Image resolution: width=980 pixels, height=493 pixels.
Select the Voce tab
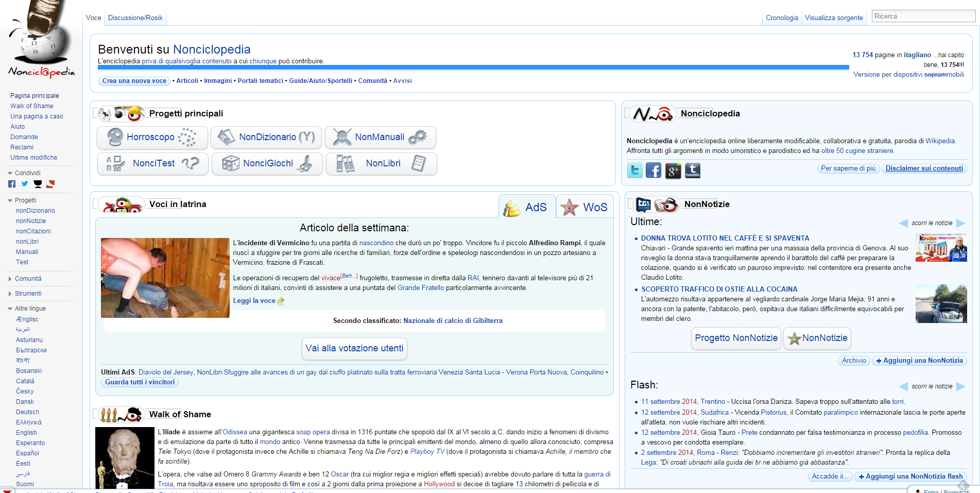coord(94,18)
